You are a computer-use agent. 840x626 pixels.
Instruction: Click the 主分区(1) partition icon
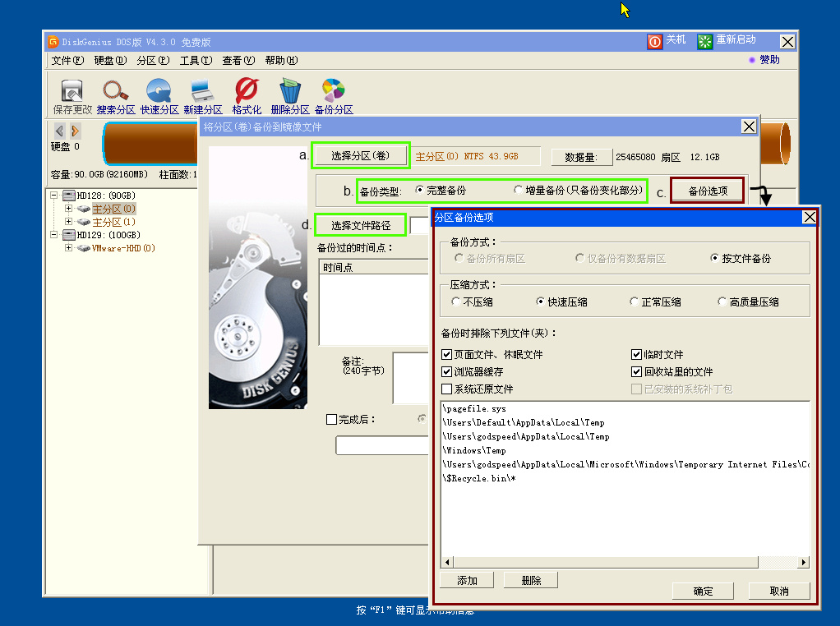pyautogui.click(x=84, y=223)
